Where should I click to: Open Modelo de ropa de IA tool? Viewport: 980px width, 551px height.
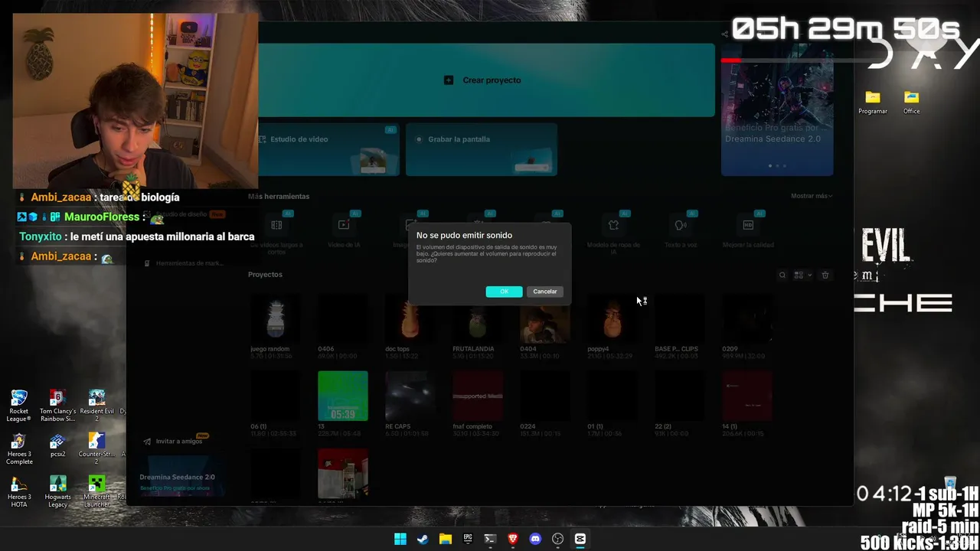[x=613, y=232]
